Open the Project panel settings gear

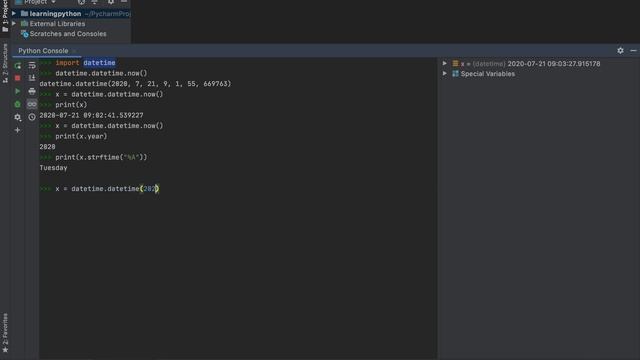pos(111,2)
